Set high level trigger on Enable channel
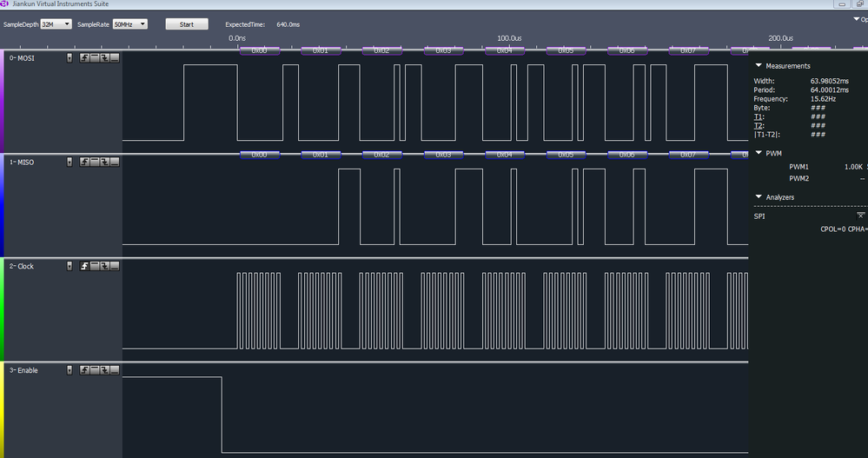The height and width of the screenshot is (458, 868). pyautogui.click(x=95, y=370)
